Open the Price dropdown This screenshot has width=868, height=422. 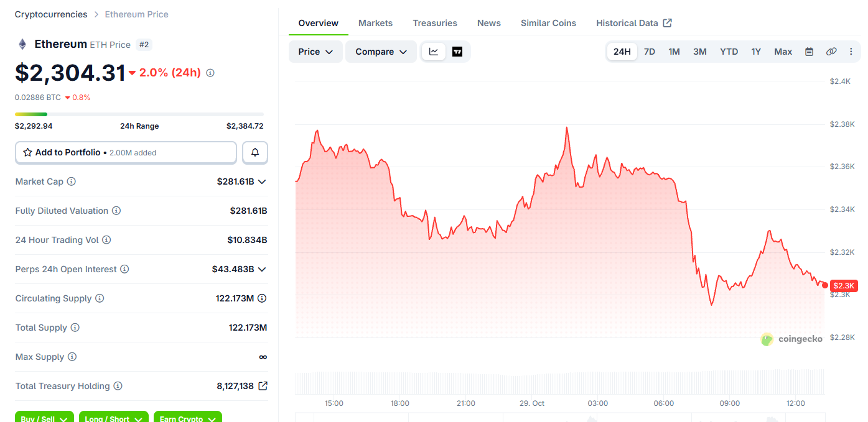315,52
